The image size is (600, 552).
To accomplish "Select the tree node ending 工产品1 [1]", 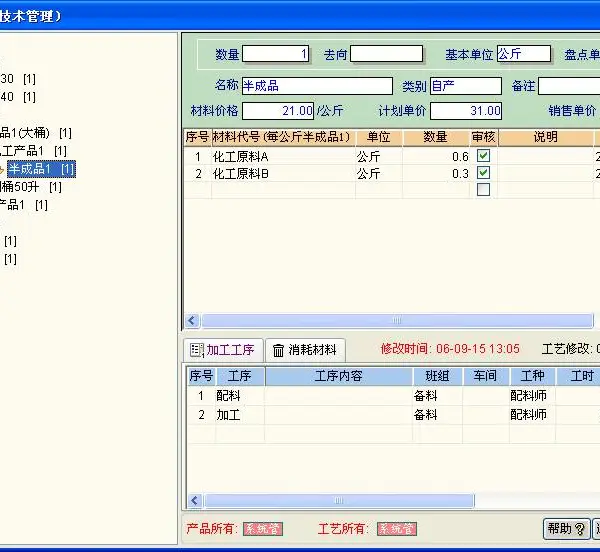I will (x=33, y=151).
